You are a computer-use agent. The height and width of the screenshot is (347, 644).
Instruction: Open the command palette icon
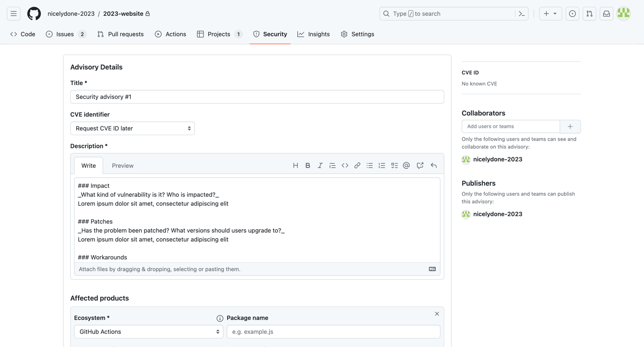point(522,14)
